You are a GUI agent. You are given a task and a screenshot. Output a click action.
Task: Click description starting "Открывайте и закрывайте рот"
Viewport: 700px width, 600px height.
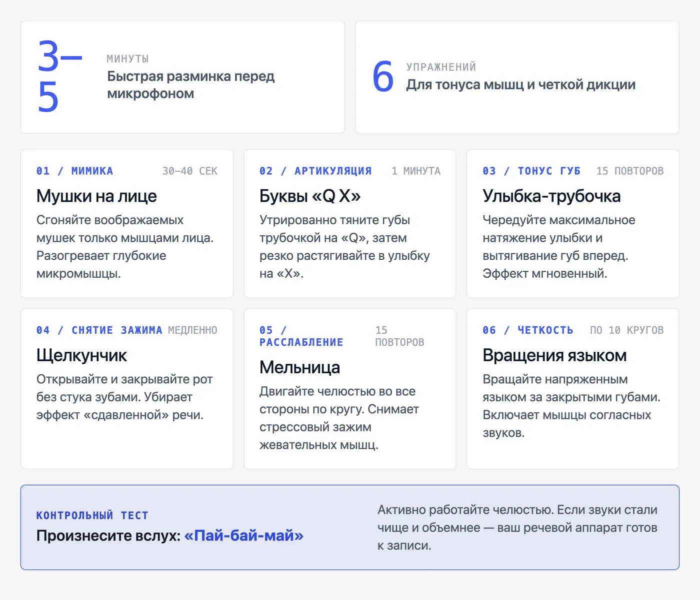point(124,397)
